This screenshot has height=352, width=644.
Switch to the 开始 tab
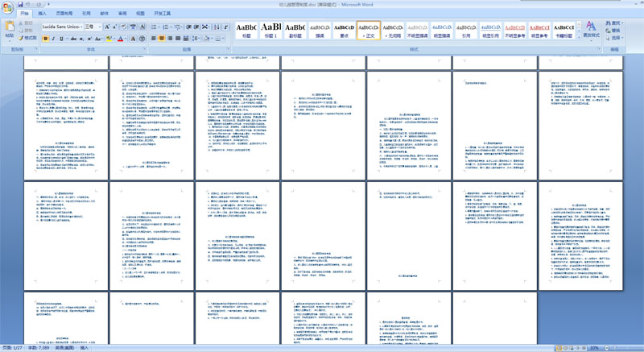point(25,14)
